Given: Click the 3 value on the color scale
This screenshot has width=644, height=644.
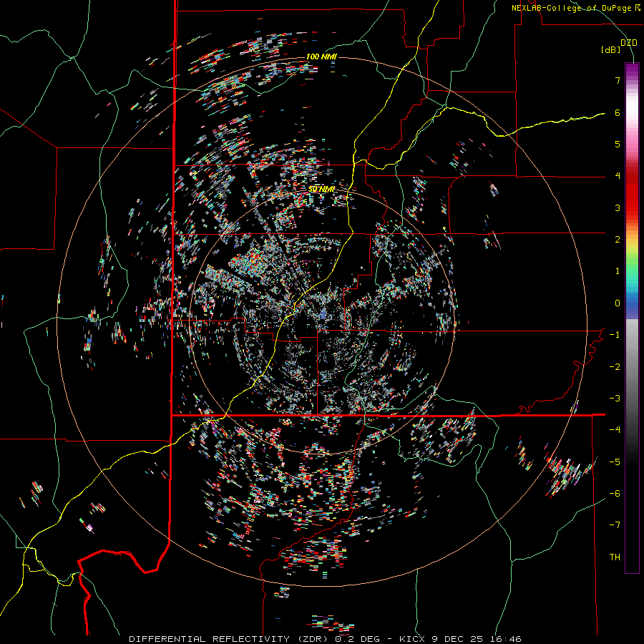Looking at the screenshot, I should click(x=618, y=208).
